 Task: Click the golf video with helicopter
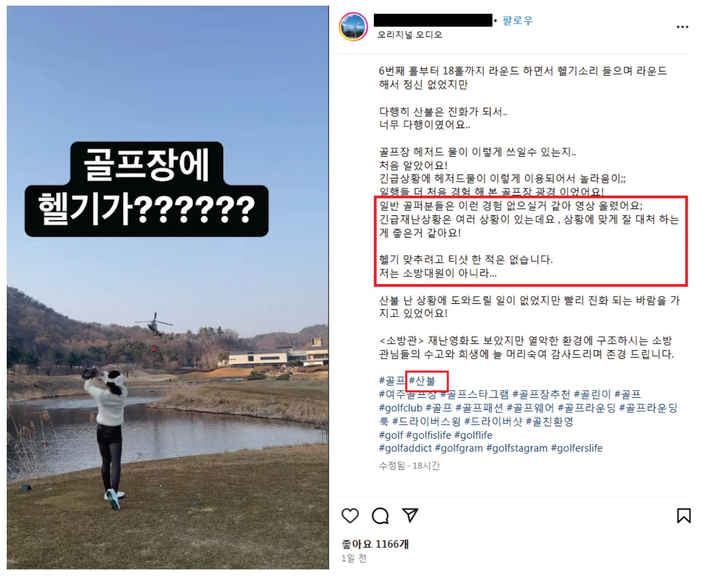(x=168, y=288)
